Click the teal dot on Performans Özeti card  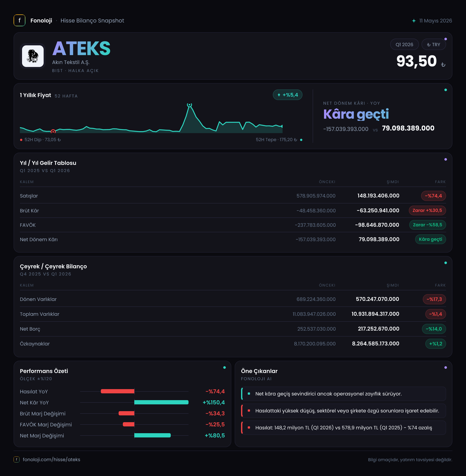pos(225,367)
